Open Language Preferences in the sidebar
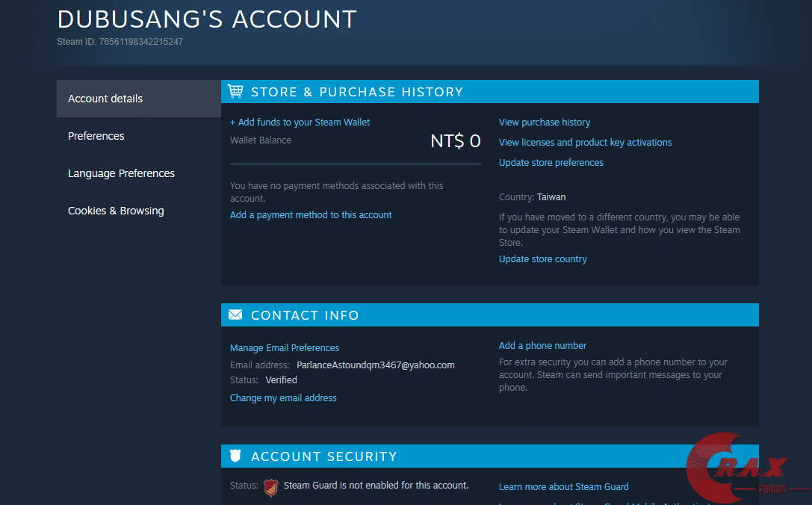The height and width of the screenshot is (505, 812). point(121,173)
